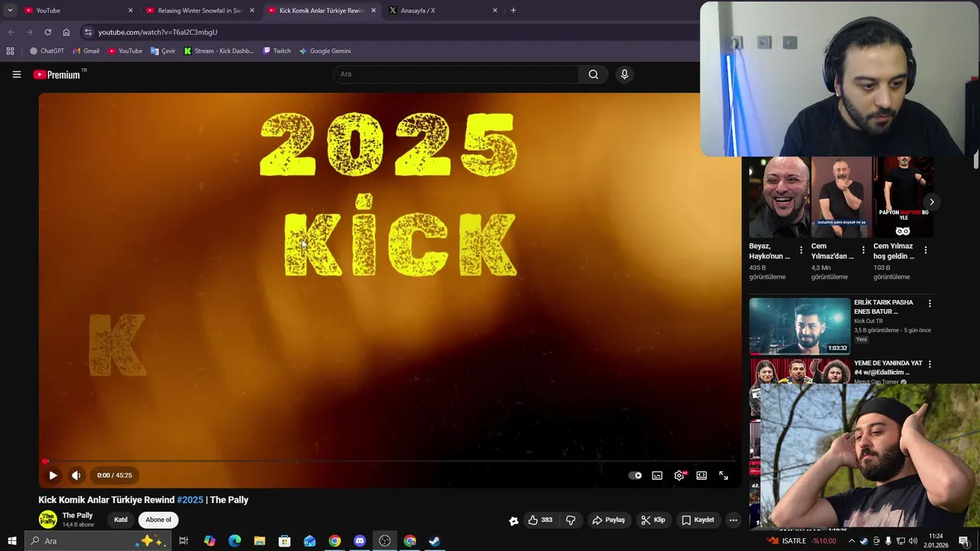
Task: Open the YouTube hamburger guide menu
Action: point(16,74)
